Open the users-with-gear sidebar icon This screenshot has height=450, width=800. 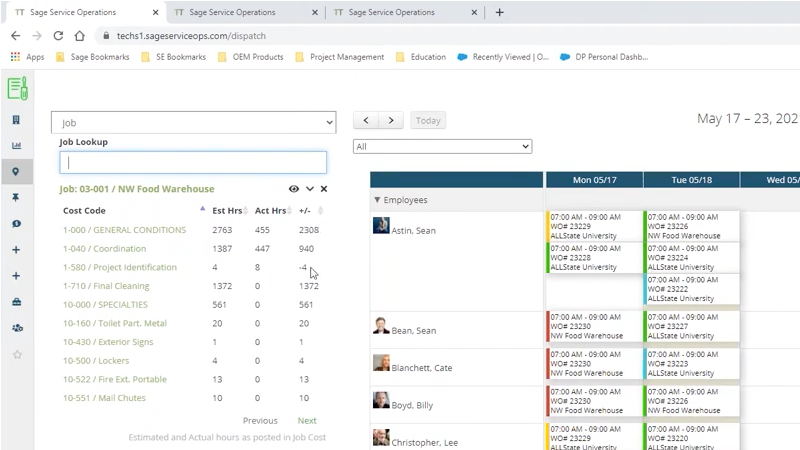coord(17,328)
